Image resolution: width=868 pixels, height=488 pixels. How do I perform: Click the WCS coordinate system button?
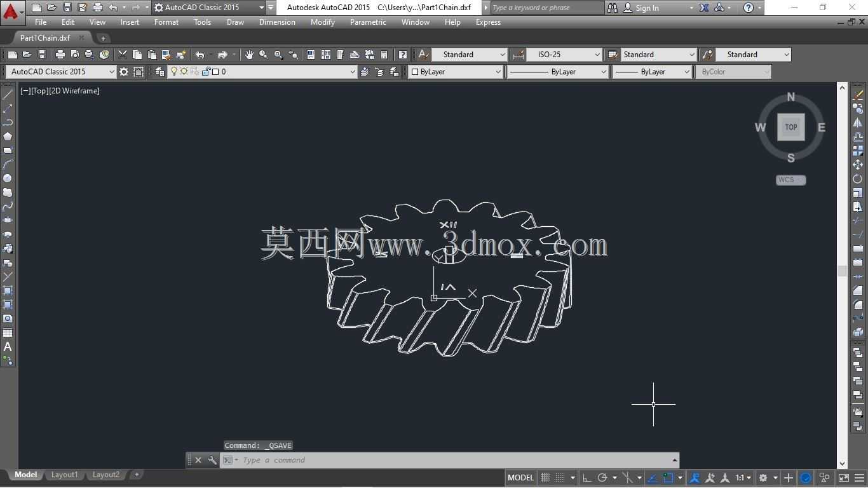790,180
